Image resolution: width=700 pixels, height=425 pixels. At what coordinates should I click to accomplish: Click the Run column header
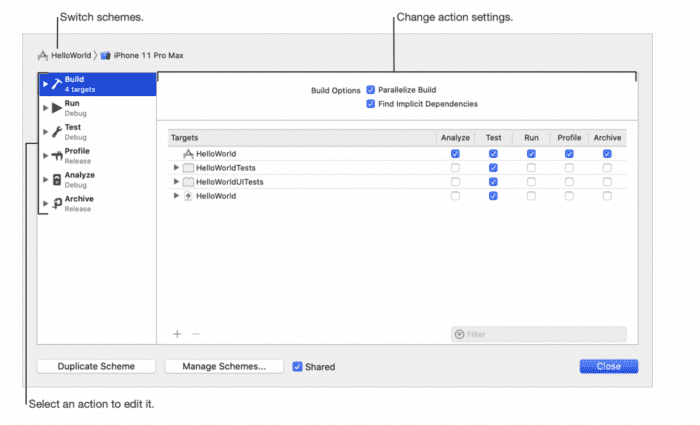point(531,138)
